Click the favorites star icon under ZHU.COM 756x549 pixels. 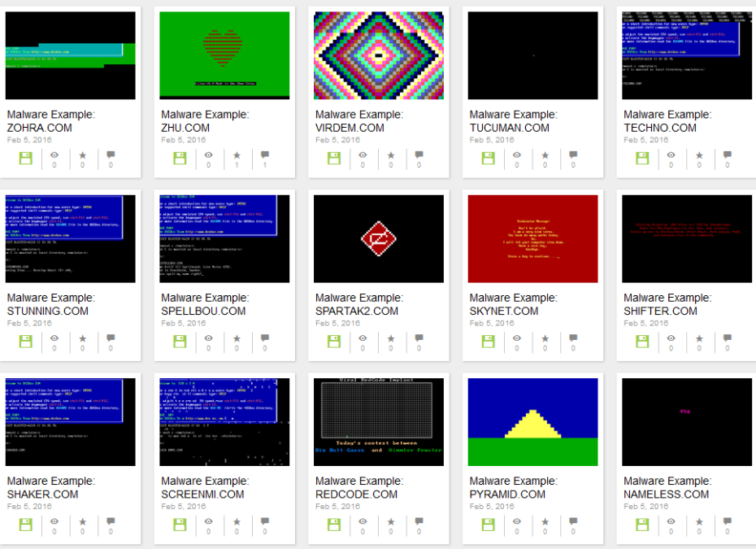(x=237, y=155)
